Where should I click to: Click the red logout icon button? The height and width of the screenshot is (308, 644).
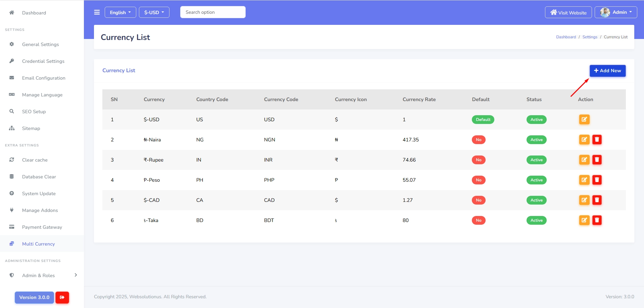[x=62, y=297]
